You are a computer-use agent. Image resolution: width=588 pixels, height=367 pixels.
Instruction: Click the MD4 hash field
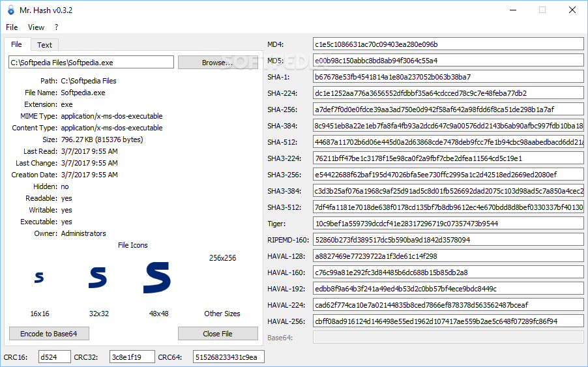(448, 44)
